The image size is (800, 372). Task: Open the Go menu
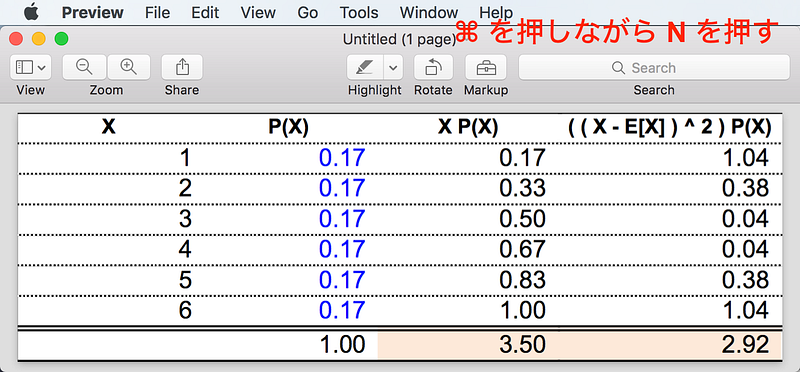coord(308,12)
